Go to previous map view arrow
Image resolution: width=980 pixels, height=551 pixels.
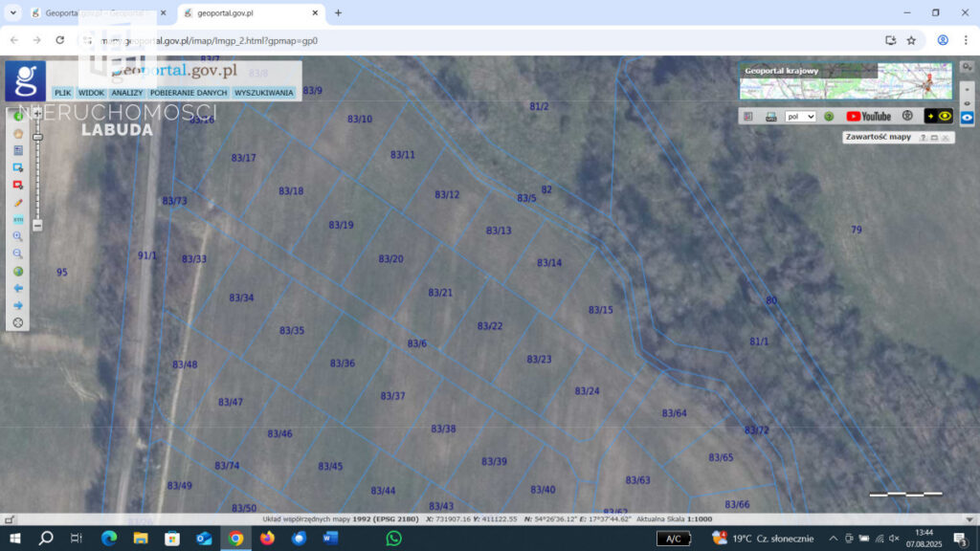coord(18,288)
